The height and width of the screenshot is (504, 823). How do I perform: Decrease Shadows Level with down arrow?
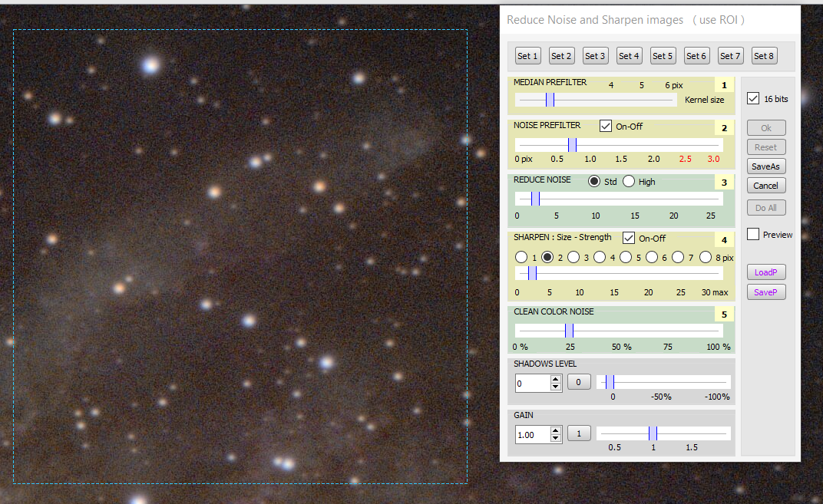tap(555, 387)
